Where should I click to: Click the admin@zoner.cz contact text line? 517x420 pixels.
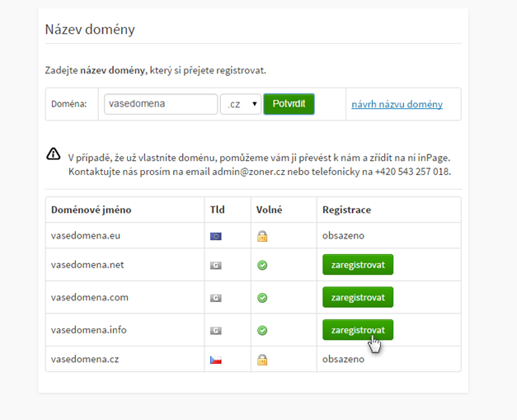coord(260,172)
